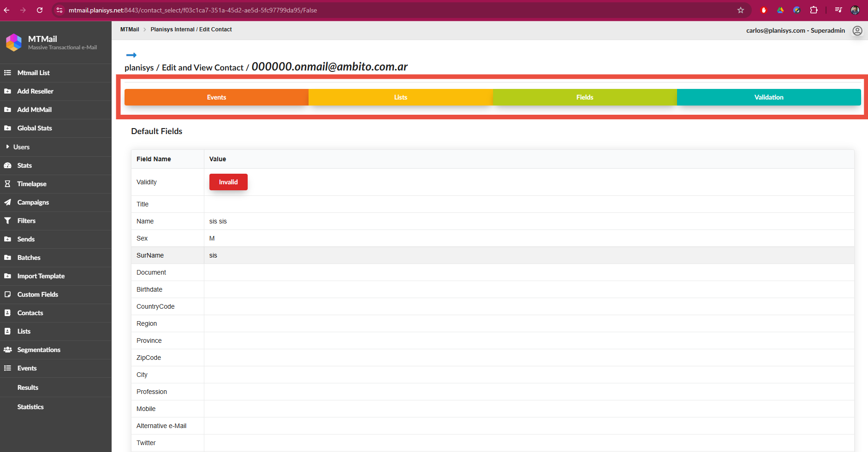Open Segmentations via its people icon
The width and height of the screenshot is (868, 452).
pos(7,350)
